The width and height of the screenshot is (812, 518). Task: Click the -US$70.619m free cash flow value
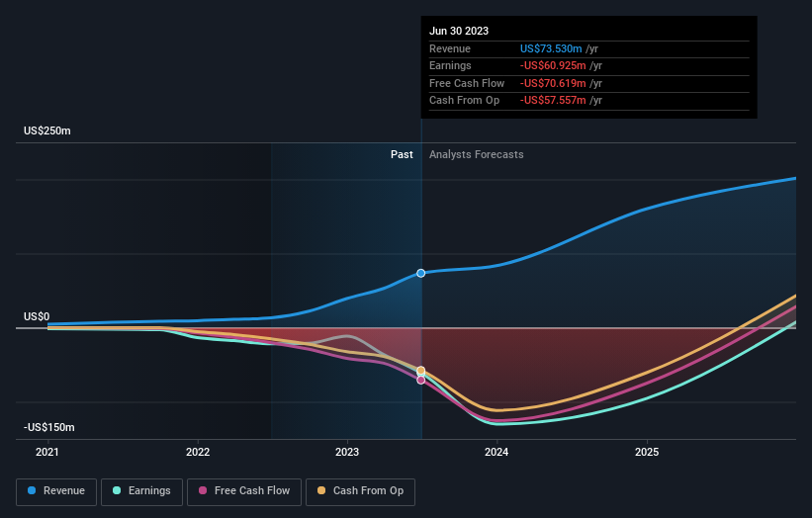click(x=553, y=83)
